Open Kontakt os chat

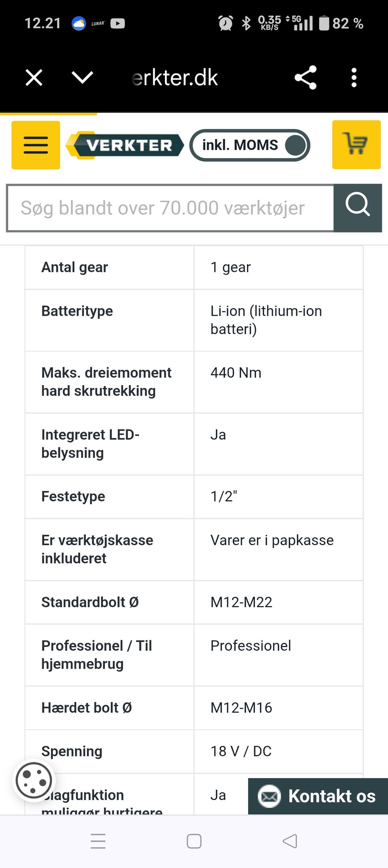pyautogui.click(x=318, y=796)
